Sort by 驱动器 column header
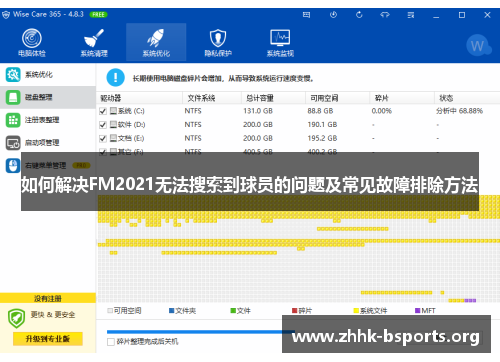 coord(140,98)
